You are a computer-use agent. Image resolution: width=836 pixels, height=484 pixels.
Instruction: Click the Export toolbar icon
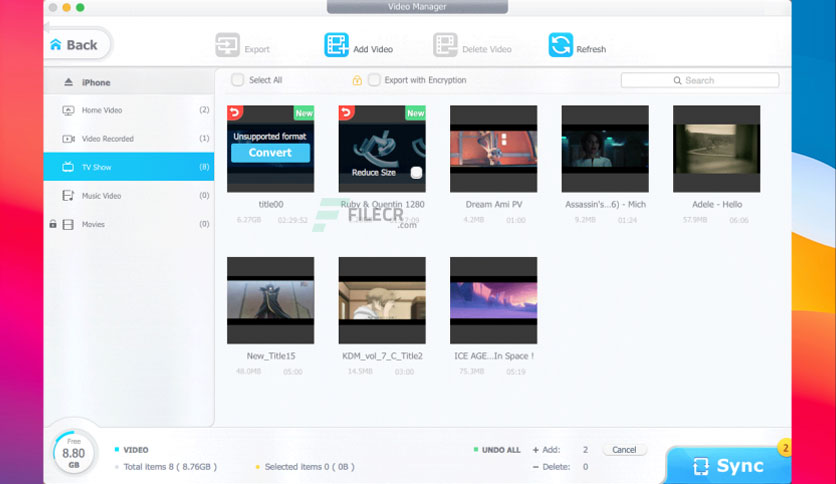pos(228,45)
